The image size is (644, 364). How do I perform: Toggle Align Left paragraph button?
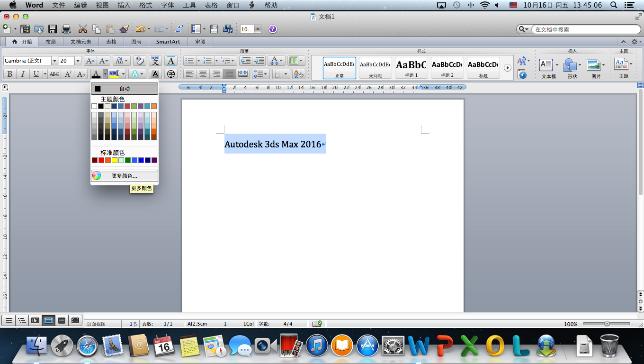click(x=189, y=74)
